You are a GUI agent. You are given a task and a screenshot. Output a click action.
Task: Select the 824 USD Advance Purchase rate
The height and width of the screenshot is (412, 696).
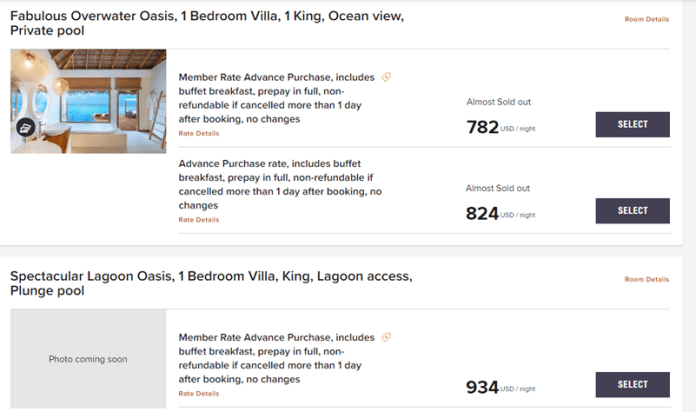(633, 211)
